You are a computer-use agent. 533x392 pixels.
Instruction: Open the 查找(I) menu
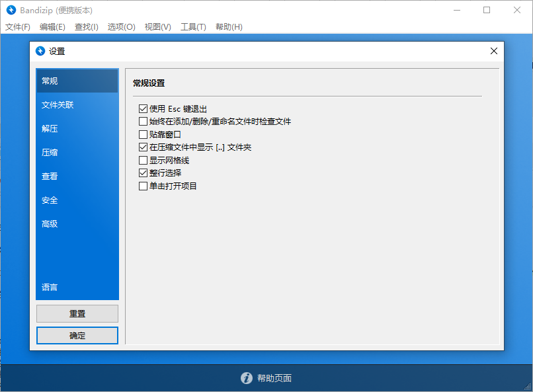87,27
